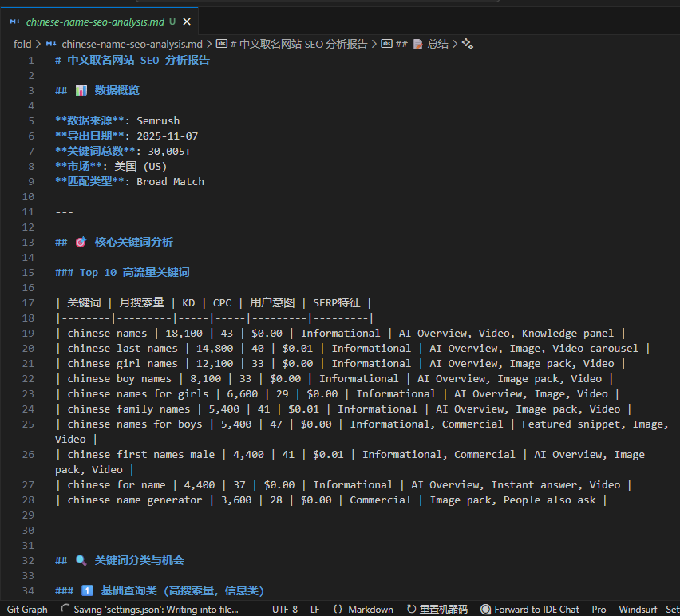Click the Forward to IDE Chat icon
Image resolution: width=680 pixels, height=616 pixels.
485,609
